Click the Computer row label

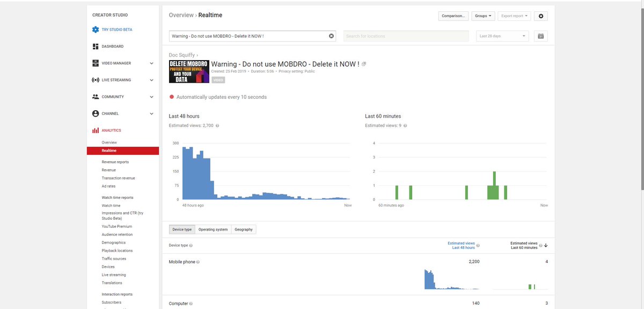pos(178,304)
